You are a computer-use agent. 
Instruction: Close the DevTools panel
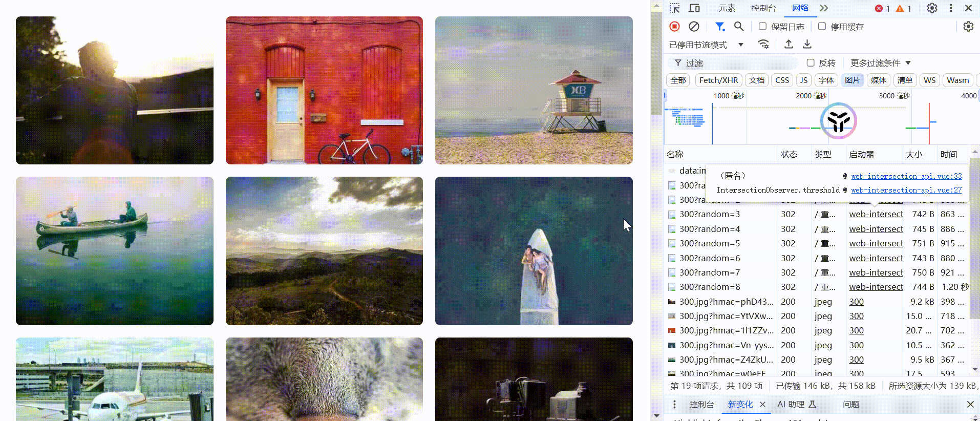click(x=968, y=8)
